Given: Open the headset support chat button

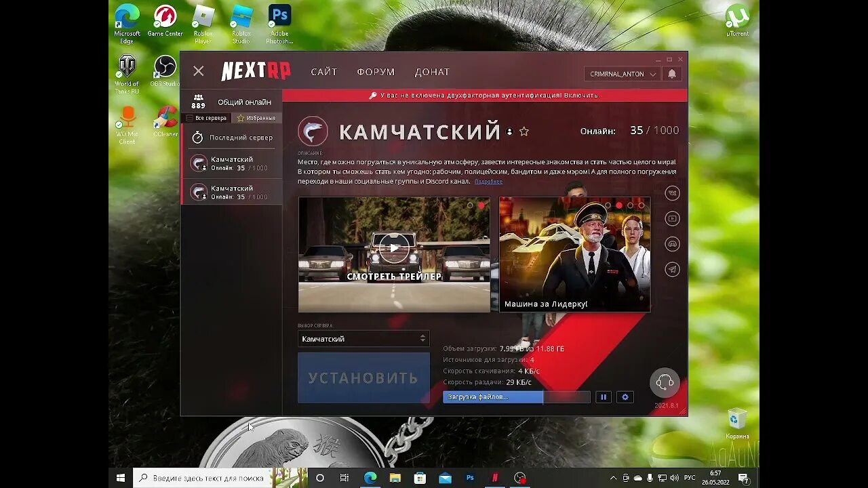Looking at the screenshot, I should 665,383.
